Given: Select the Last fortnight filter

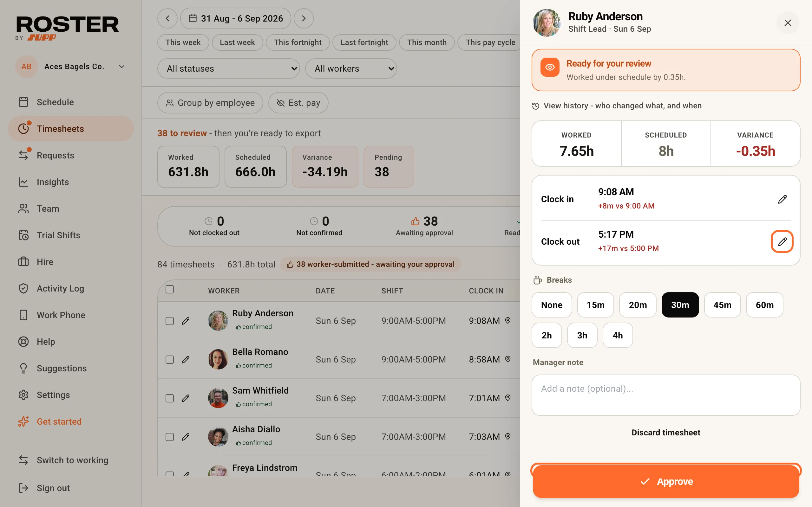Looking at the screenshot, I should coord(364,42).
